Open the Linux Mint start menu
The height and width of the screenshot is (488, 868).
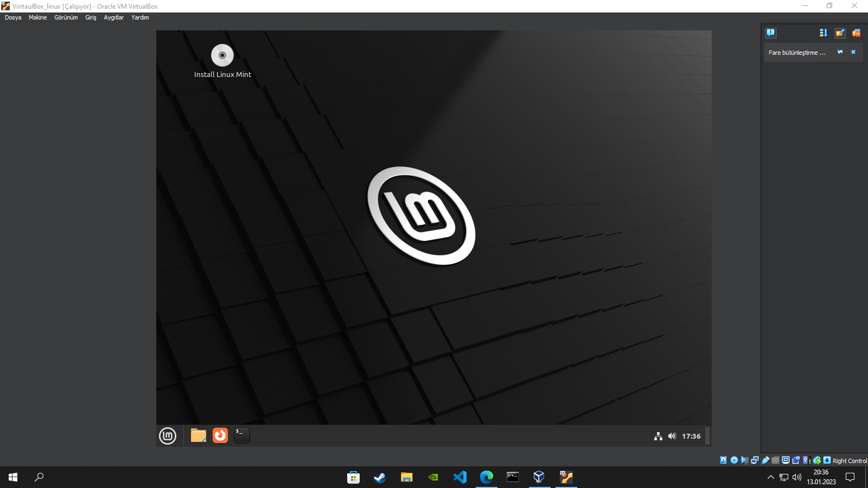point(168,436)
